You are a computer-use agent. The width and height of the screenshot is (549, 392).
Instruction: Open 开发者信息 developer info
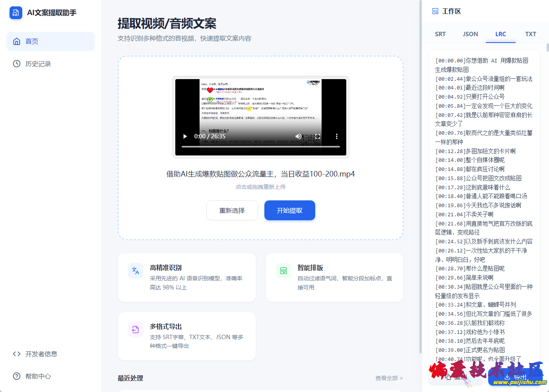point(50,354)
